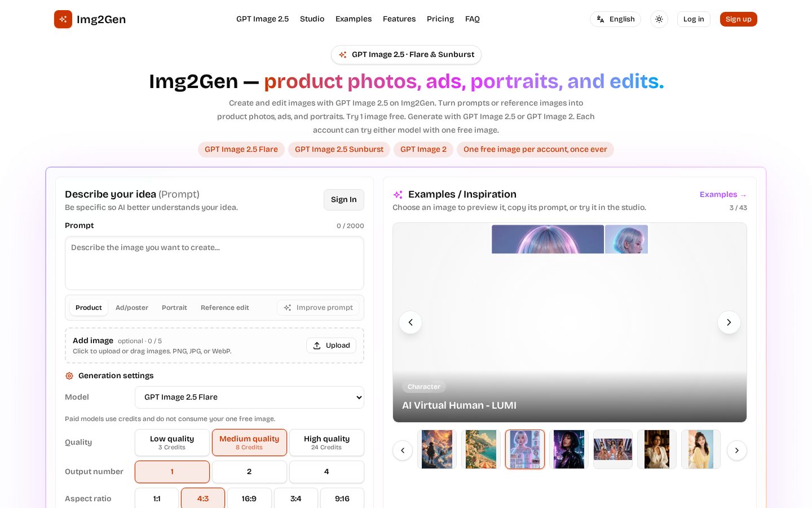Toggle the sun light/dark theme button
The width and height of the screenshot is (812, 508).
pyautogui.click(x=659, y=19)
